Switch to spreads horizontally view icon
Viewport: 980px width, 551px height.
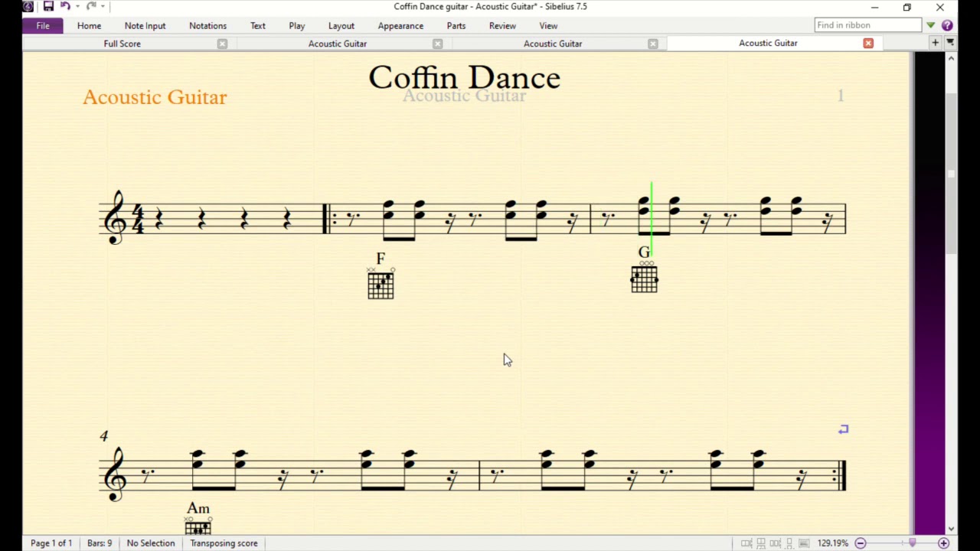pyautogui.click(x=746, y=543)
